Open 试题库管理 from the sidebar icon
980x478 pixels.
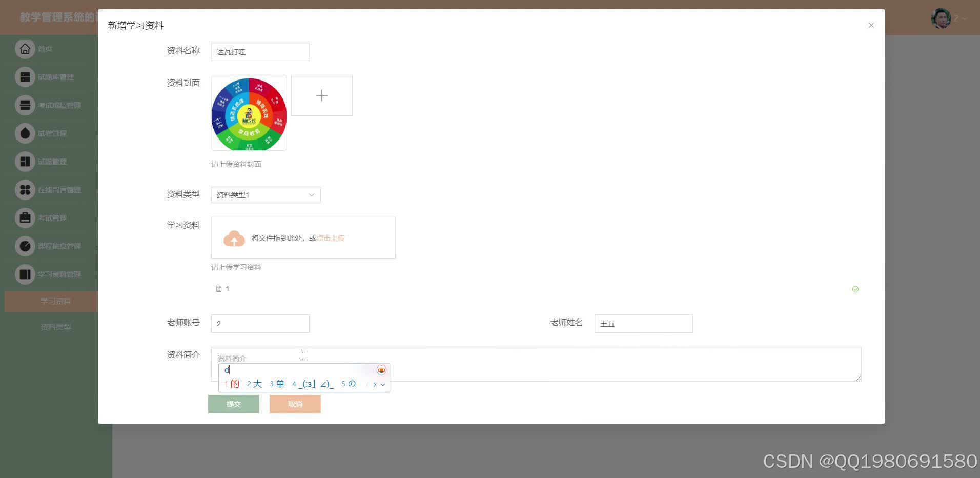(25, 76)
